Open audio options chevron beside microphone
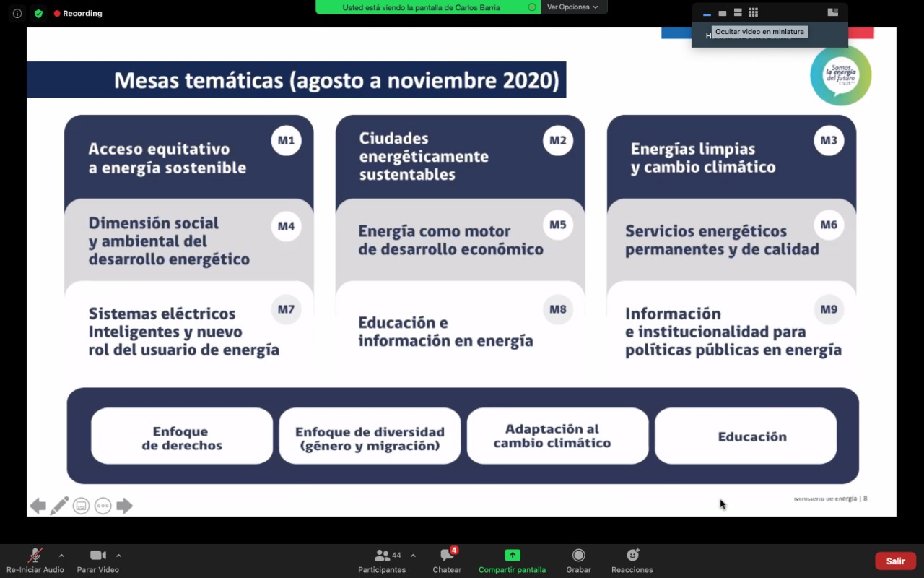Image resolution: width=924 pixels, height=578 pixels. pos(61,556)
